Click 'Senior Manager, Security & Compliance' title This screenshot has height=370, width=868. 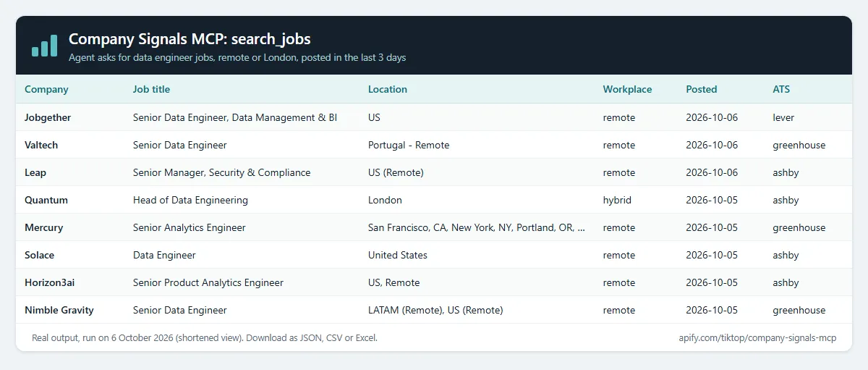click(x=221, y=172)
